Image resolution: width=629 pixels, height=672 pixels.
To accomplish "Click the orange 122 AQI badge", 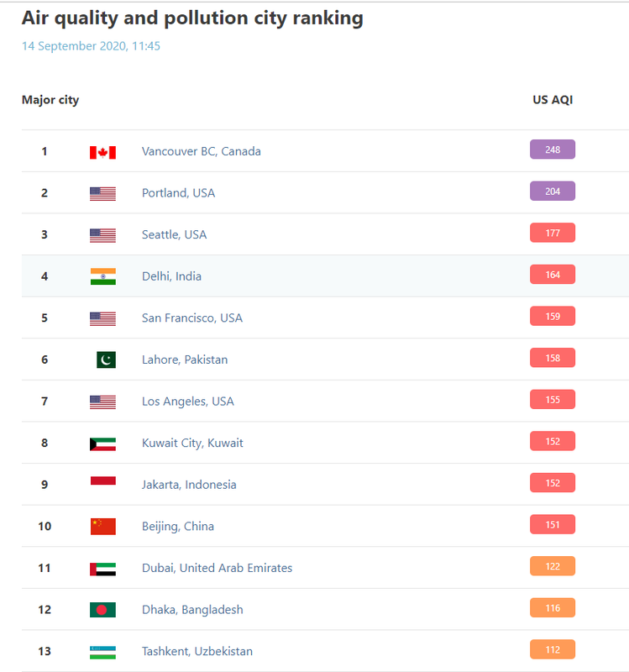I will pos(553,566).
